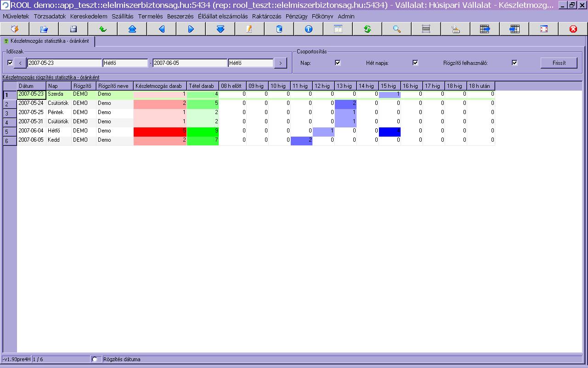This screenshot has width=588, height=368.
Task: Click the blue info circle toolbar icon
Action: point(308,29)
